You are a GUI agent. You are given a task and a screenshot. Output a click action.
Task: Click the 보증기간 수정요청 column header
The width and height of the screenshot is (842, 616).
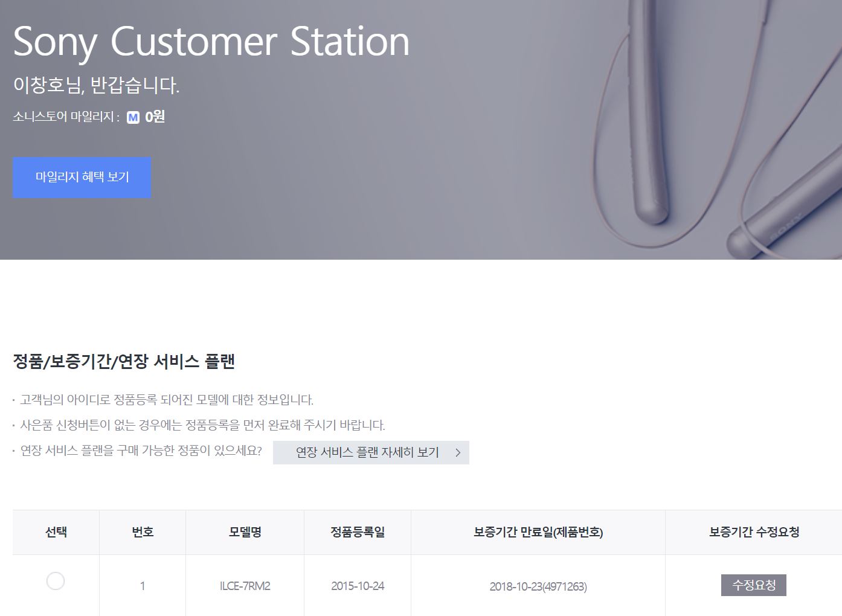pyautogui.click(x=754, y=532)
